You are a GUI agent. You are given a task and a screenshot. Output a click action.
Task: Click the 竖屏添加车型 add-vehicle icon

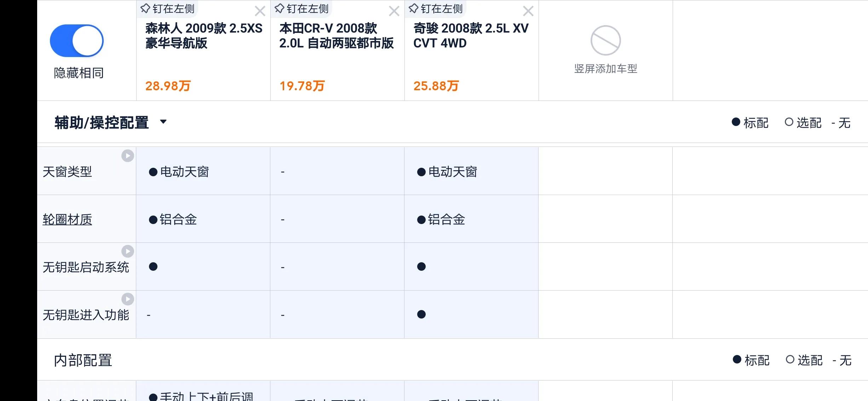tap(605, 41)
